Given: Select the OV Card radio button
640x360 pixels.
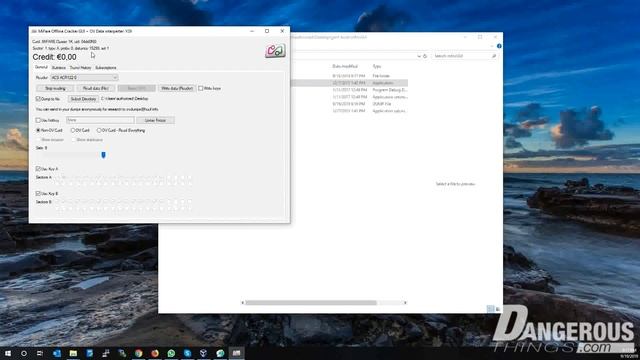Looking at the screenshot, I should coord(73,130).
